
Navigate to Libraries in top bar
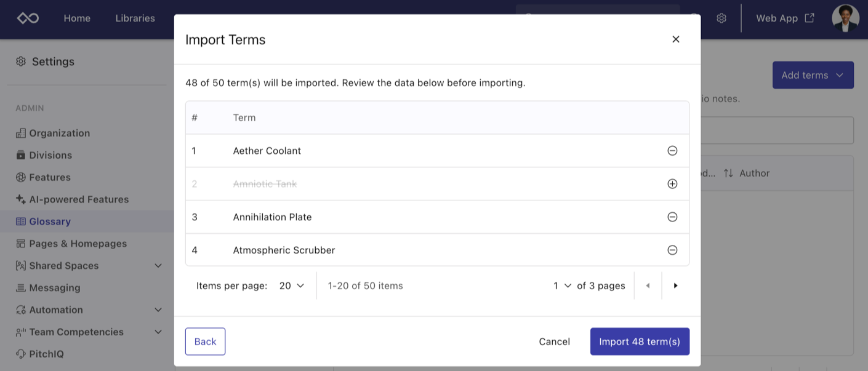[x=135, y=18]
